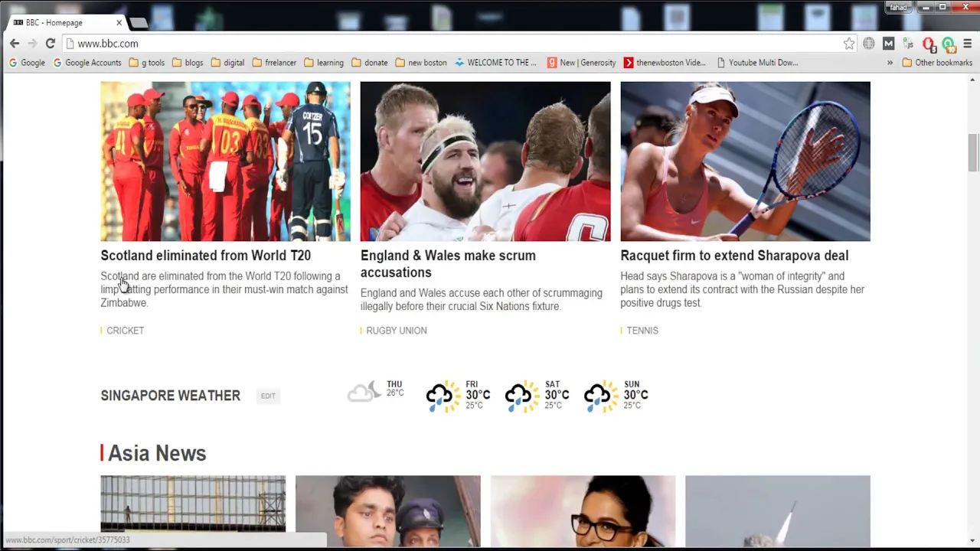Expand the blogs bookmark folder
980x551 pixels.
[188, 63]
